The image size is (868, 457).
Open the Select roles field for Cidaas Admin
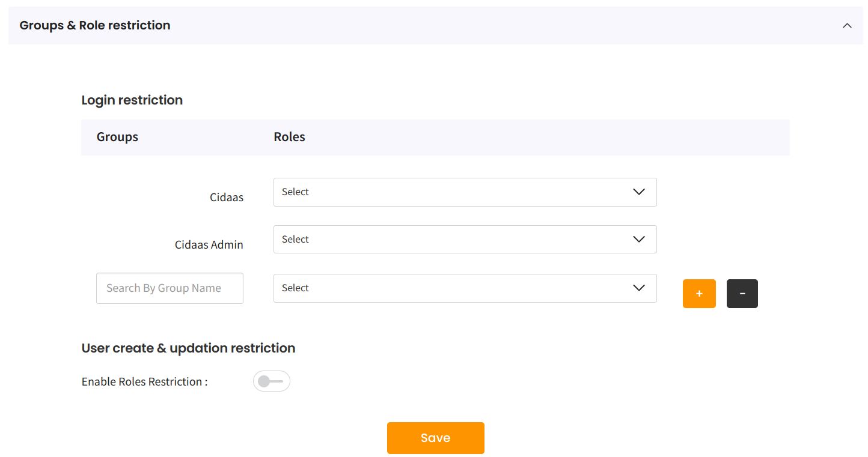(x=445, y=240)
